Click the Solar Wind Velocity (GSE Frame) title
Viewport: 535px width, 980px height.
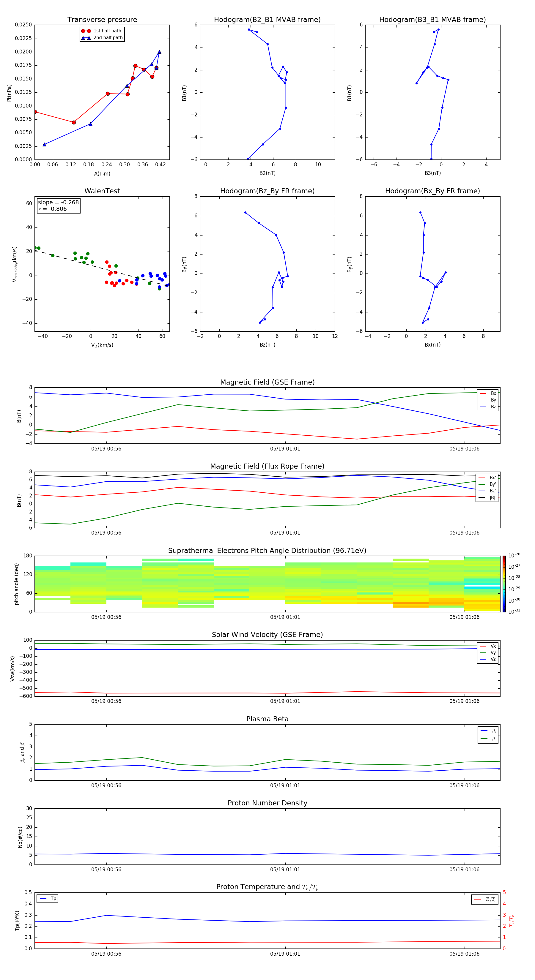(x=267, y=635)
